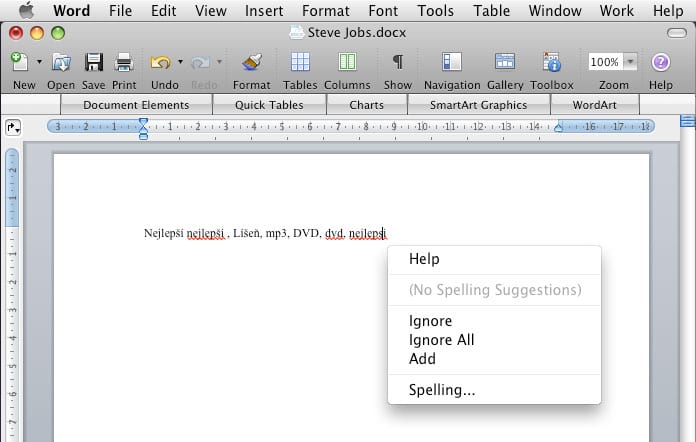Click the right indent marker on ruler
Image resolution: width=696 pixels, height=442 pixels.
click(x=558, y=128)
